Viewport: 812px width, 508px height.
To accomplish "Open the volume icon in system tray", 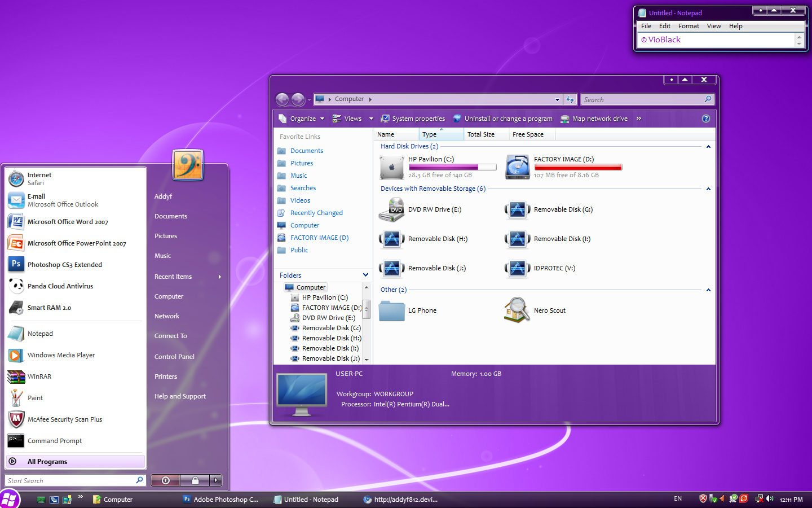I will click(x=770, y=498).
